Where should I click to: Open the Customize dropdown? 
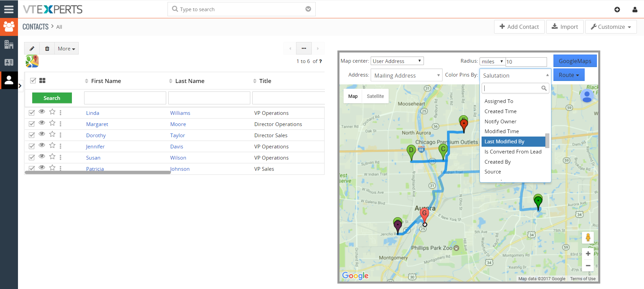pyautogui.click(x=611, y=27)
